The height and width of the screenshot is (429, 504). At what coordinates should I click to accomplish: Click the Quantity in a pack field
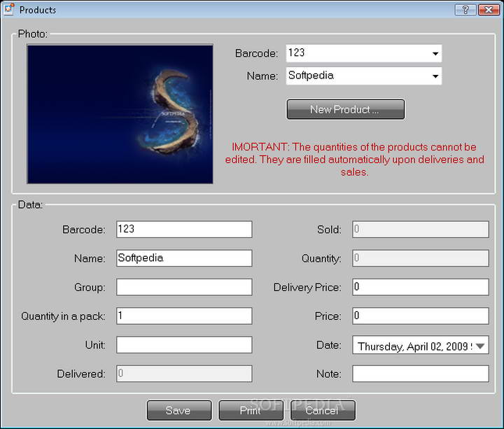[x=184, y=316]
